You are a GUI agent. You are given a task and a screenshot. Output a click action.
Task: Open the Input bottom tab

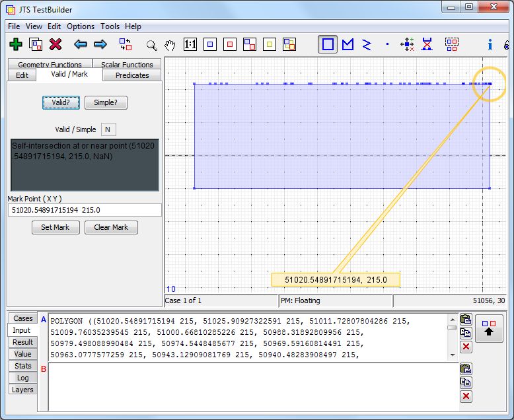22,330
